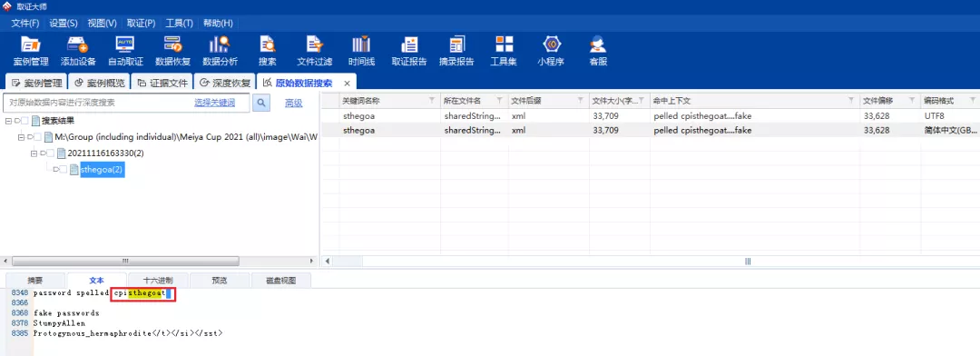Switch to the 预览 tab
Image resolution: width=980 pixels, height=356 pixels.
[x=220, y=281]
